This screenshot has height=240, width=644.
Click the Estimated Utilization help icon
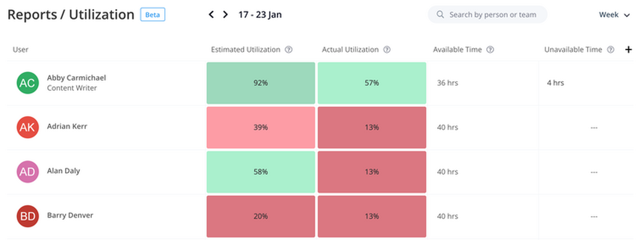click(x=289, y=50)
